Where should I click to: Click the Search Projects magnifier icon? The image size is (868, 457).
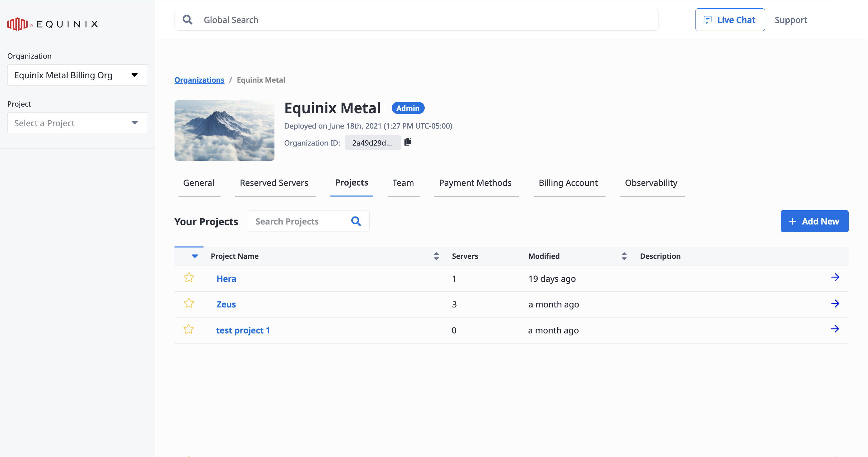356,221
